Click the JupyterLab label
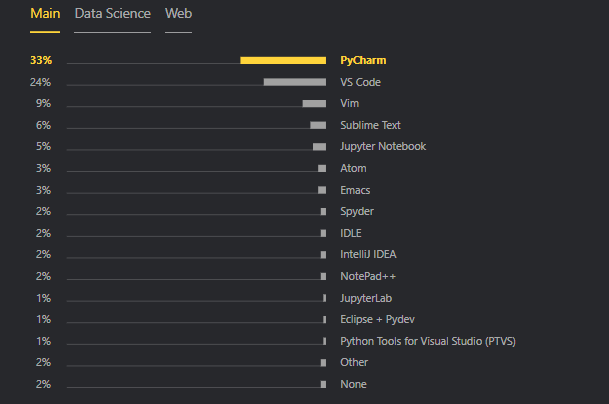609x404 pixels. (366, 298)
